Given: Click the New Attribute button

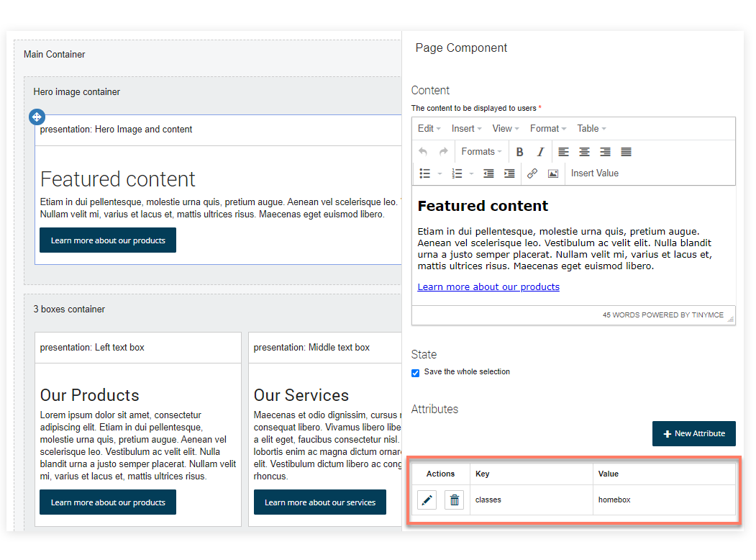Looking at the screenshot, I should (x=693, y=433).
